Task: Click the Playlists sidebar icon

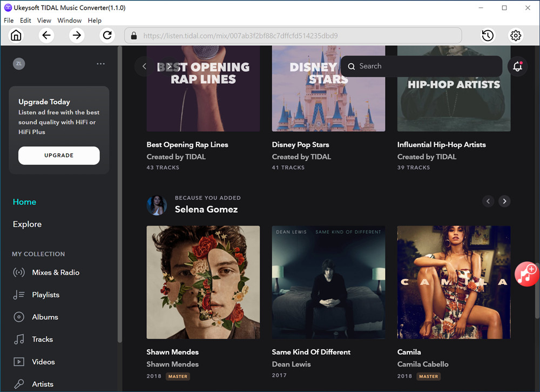Action: pyautogui.click(x=19, y=295)
